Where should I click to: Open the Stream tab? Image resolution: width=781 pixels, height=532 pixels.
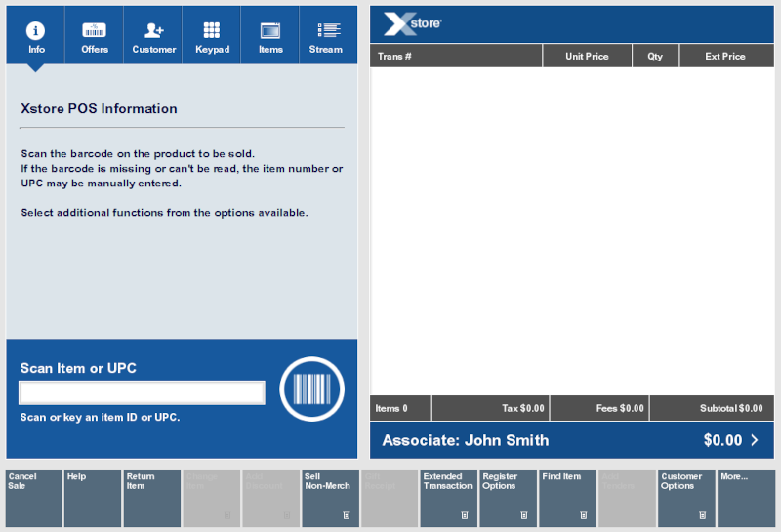[328, 35]
